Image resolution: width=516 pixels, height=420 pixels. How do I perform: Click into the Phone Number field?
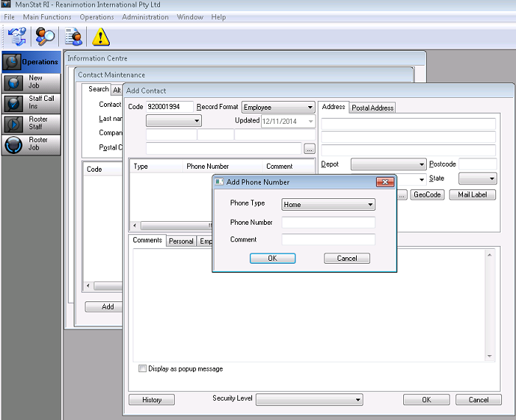click(x=329, y=223)
